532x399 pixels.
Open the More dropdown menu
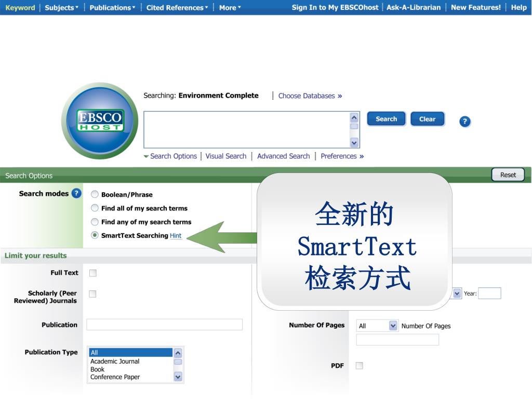coord(230,7)
